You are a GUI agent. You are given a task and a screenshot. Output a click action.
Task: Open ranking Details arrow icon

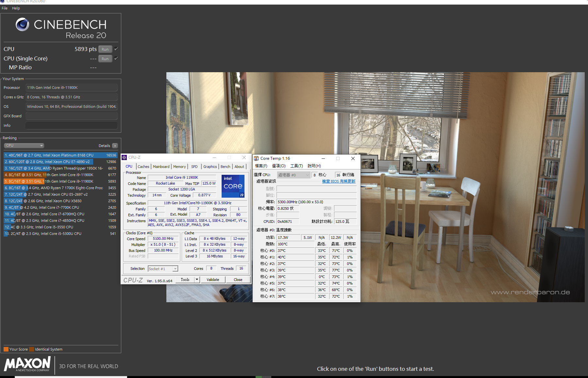tap(115, 146)
